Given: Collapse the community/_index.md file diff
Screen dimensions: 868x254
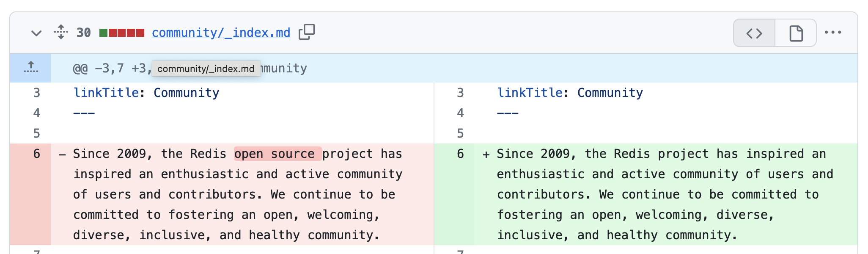Looking at the screenshot, I should [x=36, y=33].
